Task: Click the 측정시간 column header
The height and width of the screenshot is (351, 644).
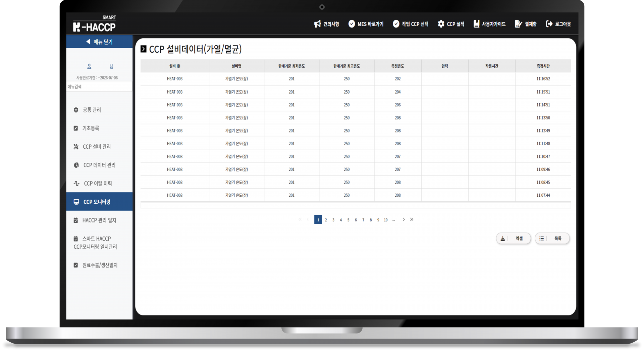Action: coord(543,66)
